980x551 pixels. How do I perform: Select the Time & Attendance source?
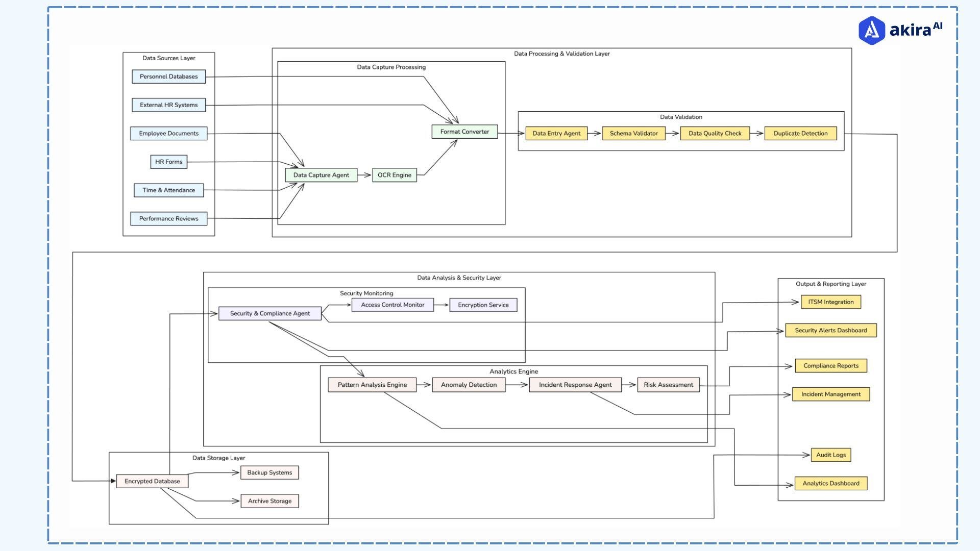[168, 190]
